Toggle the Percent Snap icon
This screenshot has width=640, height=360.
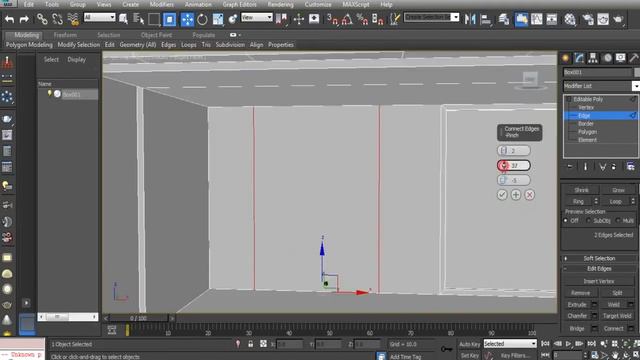[x=362, y=19]
